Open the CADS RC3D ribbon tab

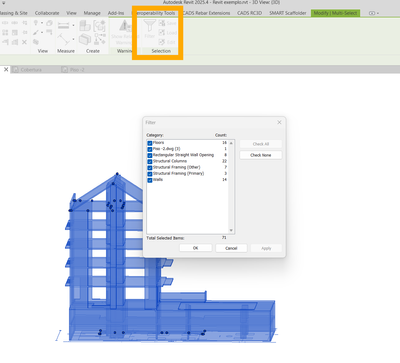click(249, 13)
